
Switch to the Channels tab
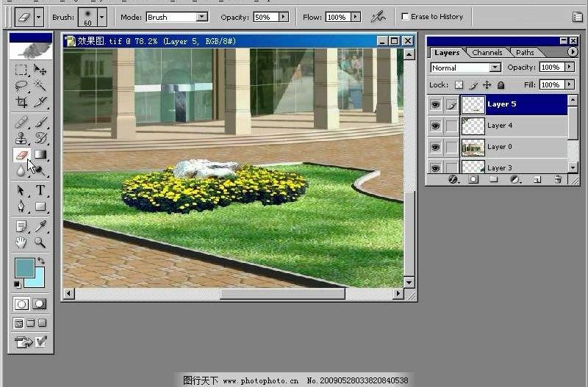coord(487,52)
